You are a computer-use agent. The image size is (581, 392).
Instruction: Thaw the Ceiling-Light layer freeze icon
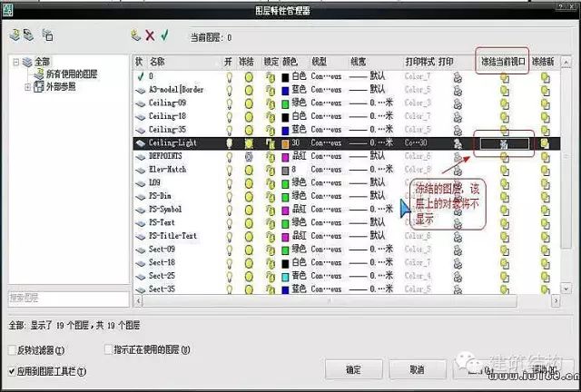pyautogui.click(x=249, y=143)
